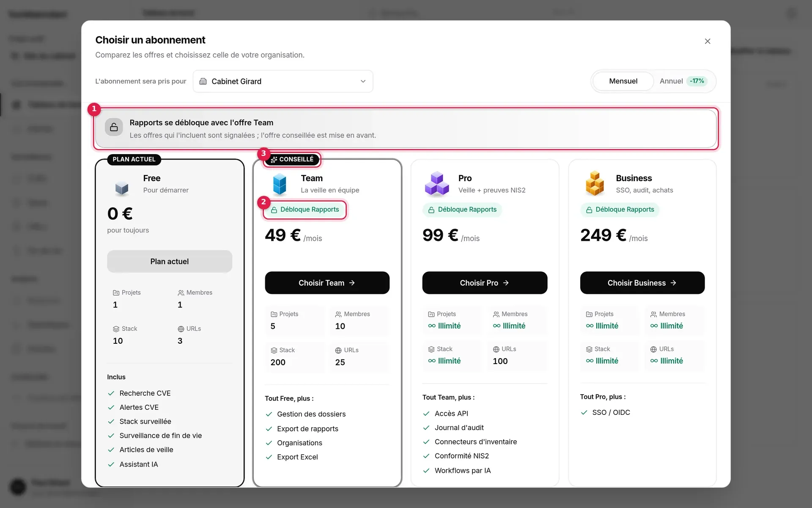Click the 249 € price on Business card

pyautogui.click(x=603, y=235)
